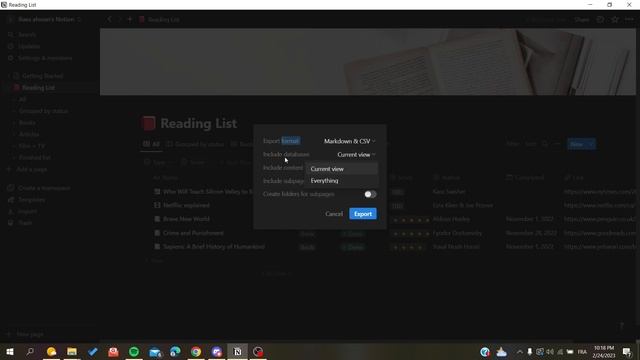Choose the Everything option in the list
Image resolution: width=640 pixels, height=360 pixels.
[341, 181]
